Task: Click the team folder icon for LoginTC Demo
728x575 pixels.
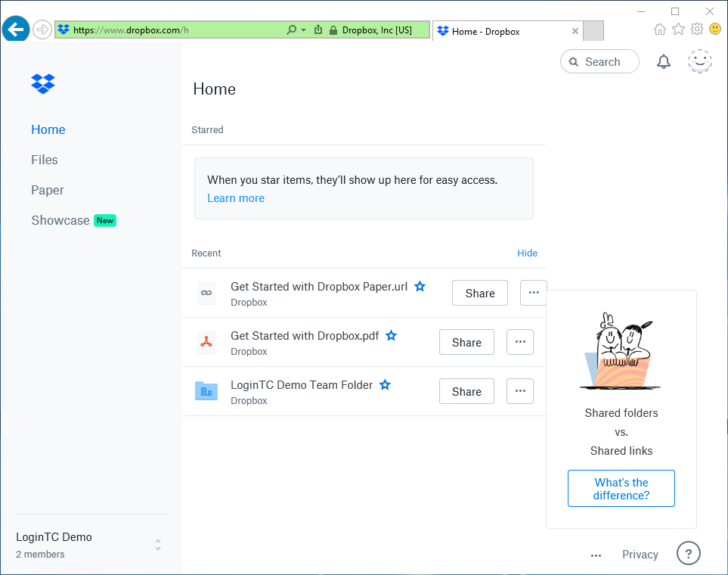Action: [x=206, y=391]
